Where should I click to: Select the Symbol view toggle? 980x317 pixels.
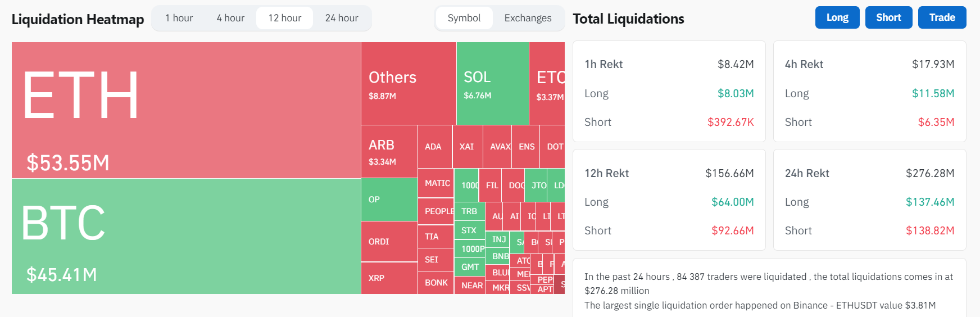(x=464, y=18)
